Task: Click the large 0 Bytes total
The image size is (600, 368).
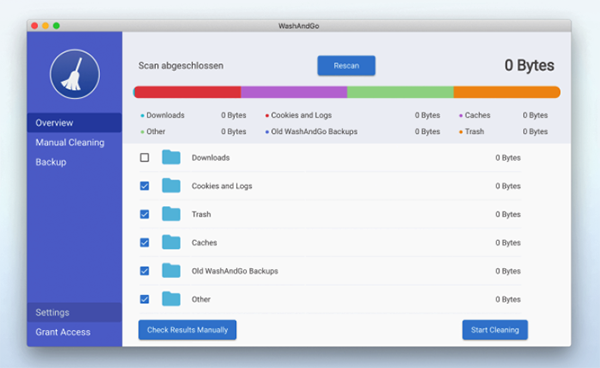Action: 529,65
